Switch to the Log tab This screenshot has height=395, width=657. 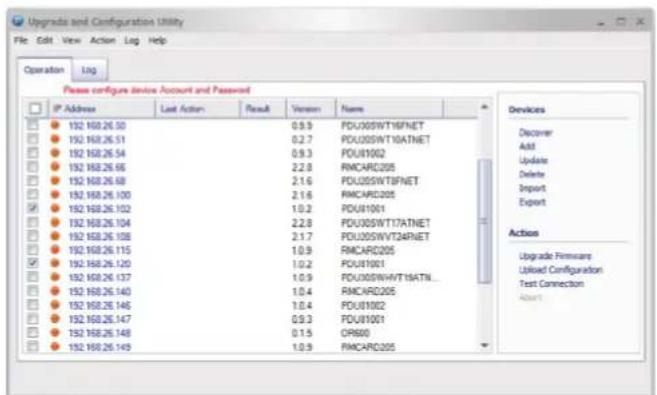coord(89,70)
